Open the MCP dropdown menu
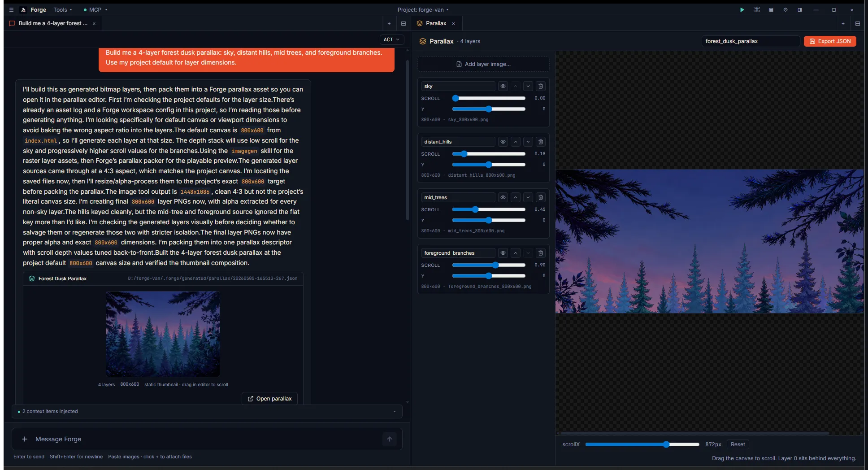 95,10
